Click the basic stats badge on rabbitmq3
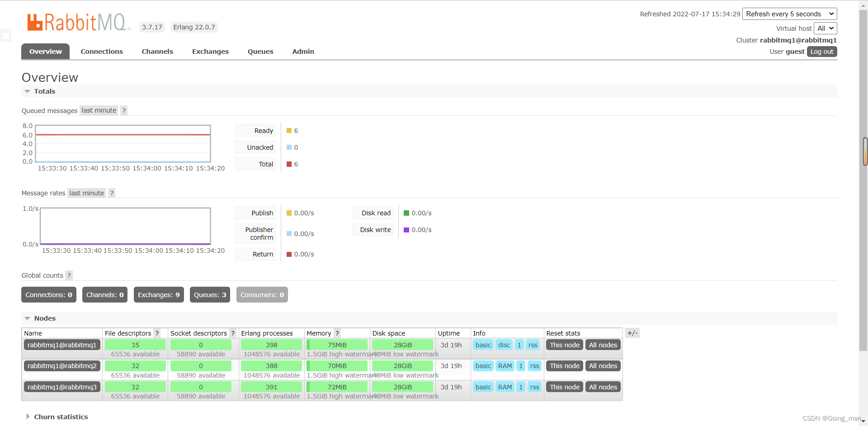Screen dimensions: 868x426 pos(483,387)
